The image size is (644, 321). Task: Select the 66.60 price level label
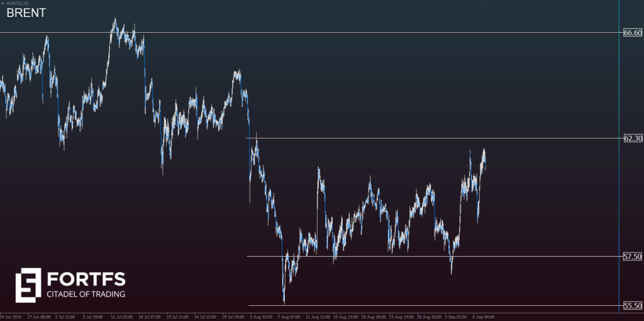[632, 33]
